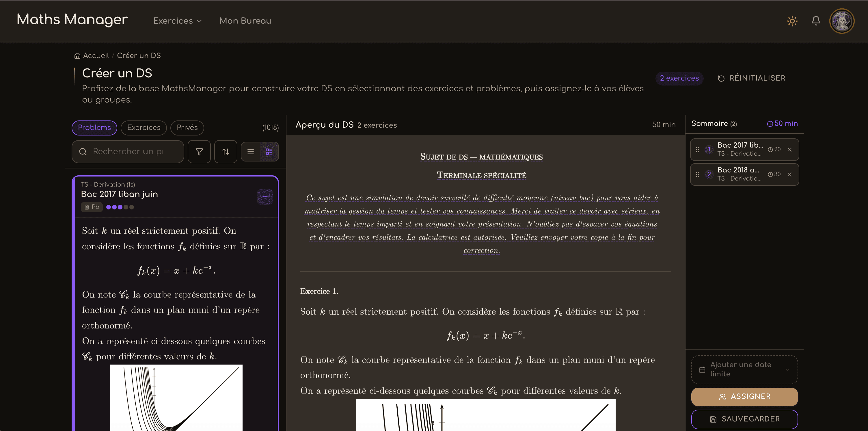The width and height of the screenshot is (868, 431).
Task: Select the Problems tab
Action: [x=94, y=128]
